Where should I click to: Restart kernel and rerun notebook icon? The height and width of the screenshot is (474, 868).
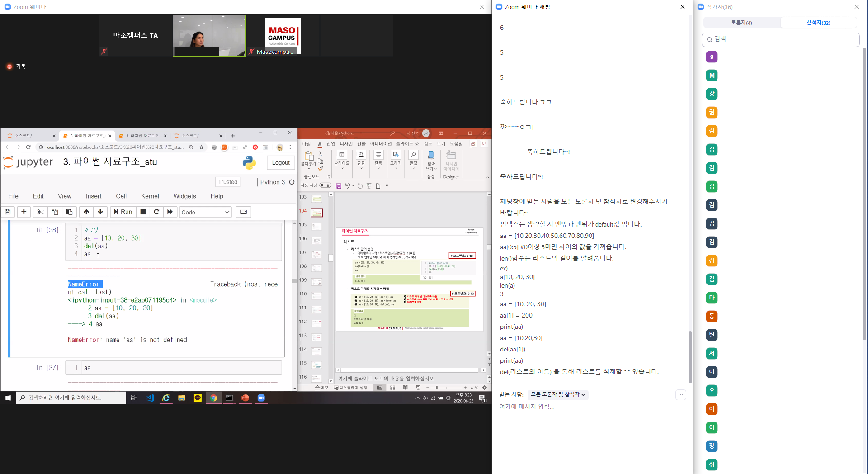[x=170, y=212]
